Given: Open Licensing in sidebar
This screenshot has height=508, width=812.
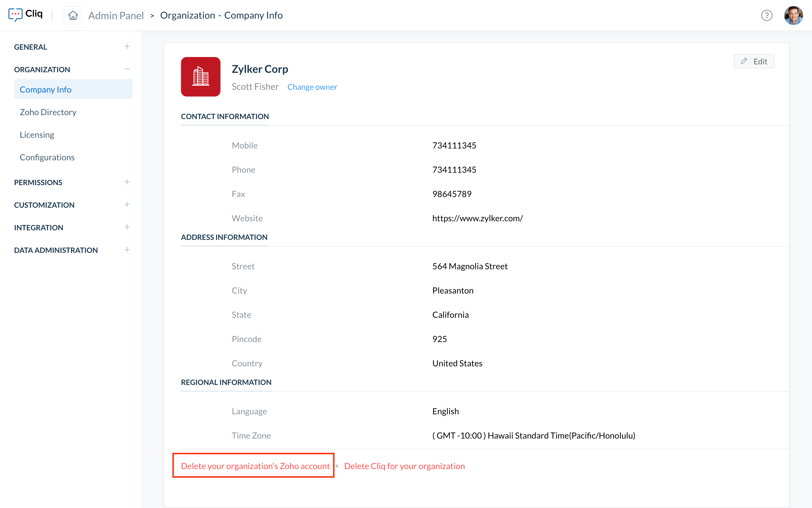Looking at the screenshot, I should tap(37, 135).
